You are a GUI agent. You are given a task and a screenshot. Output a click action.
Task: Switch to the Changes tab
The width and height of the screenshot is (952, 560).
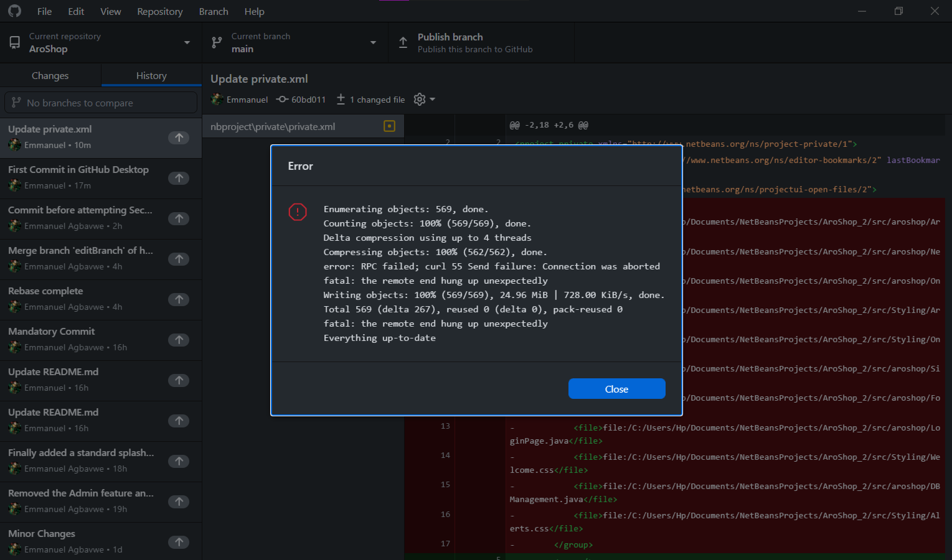pyautogui.click(x=50, y=75)
